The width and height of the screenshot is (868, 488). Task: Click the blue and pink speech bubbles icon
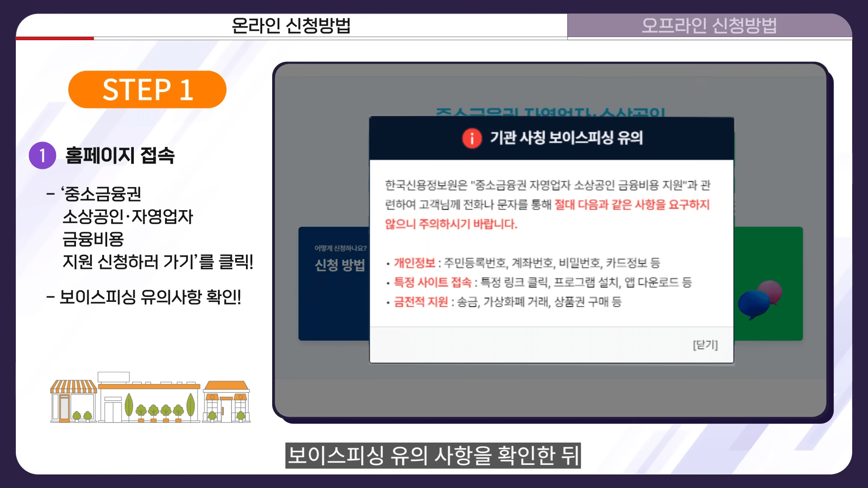[759, 299]
